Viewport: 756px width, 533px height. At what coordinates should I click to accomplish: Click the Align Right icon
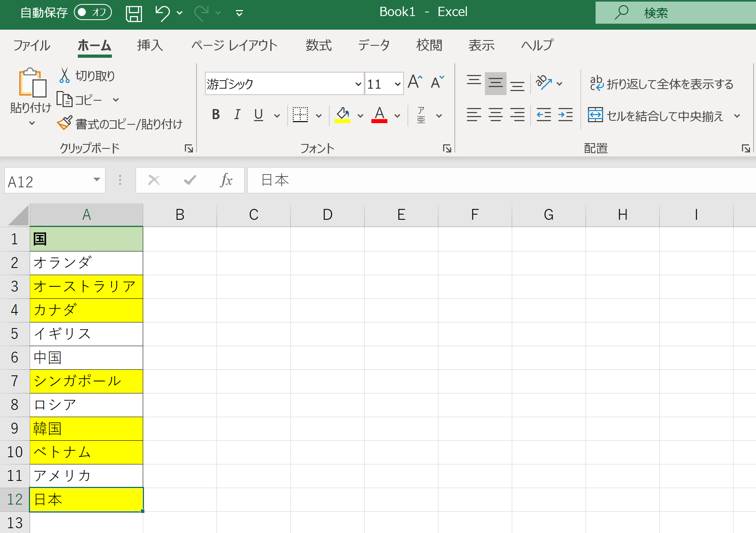[517, 115]
